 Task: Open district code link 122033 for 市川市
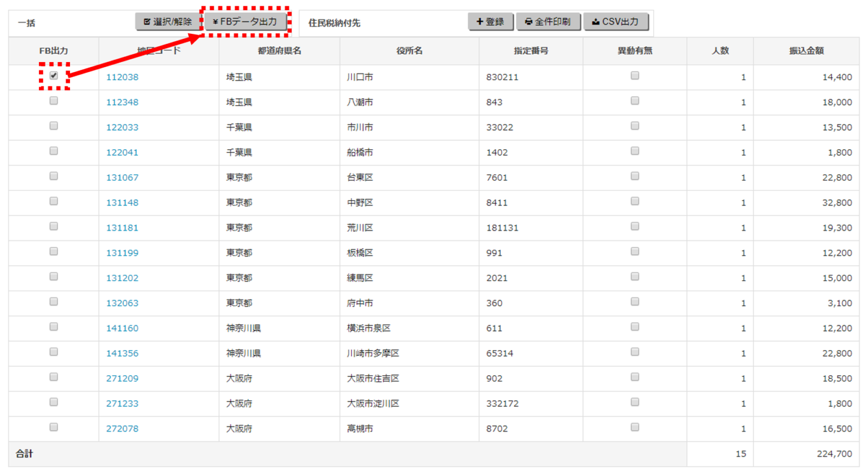click(x=123, y=127)
